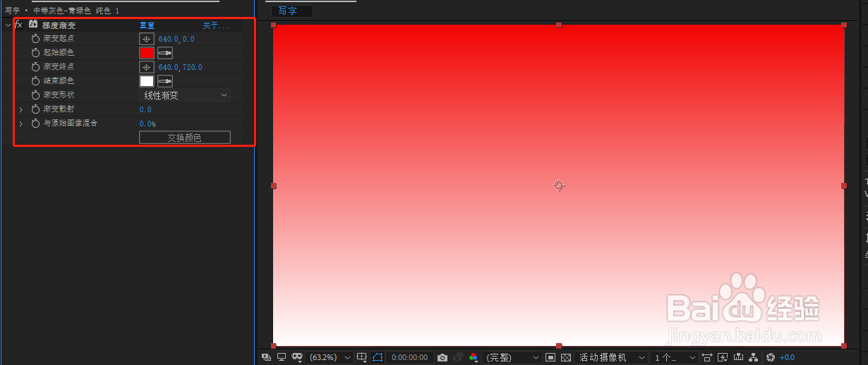Viewport: 868px width, 365px height.
Task: Click the point picker crosshair for 渐变起点
Action: [147, 39]
